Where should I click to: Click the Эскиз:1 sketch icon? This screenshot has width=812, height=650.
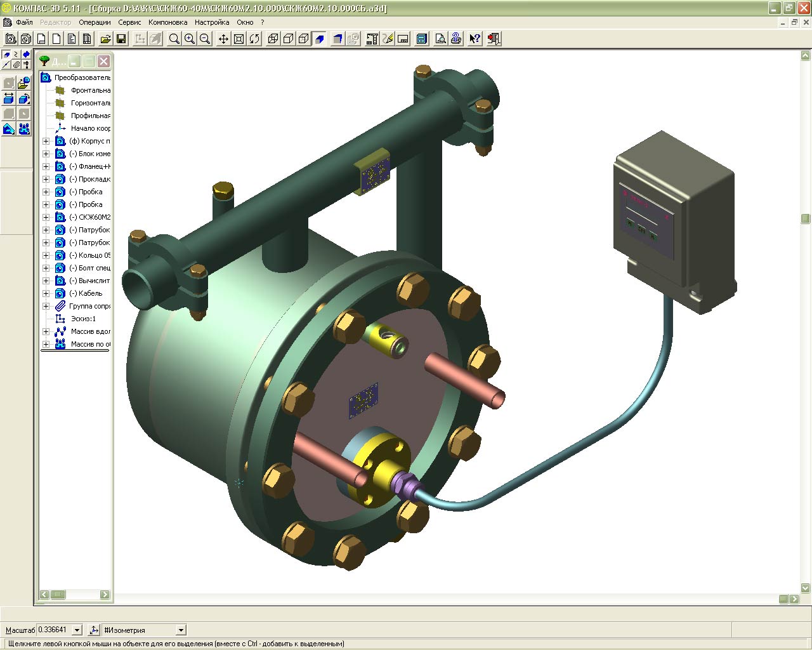(x=60, y=319)
